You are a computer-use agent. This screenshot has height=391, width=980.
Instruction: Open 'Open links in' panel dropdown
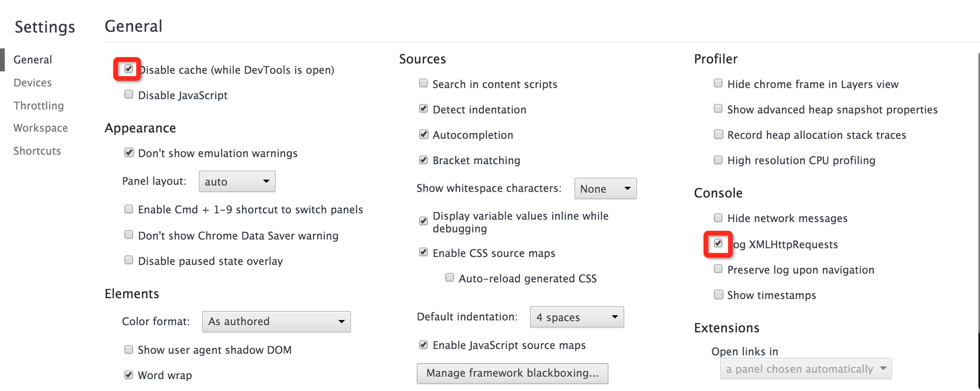click(x=805, y=369)
